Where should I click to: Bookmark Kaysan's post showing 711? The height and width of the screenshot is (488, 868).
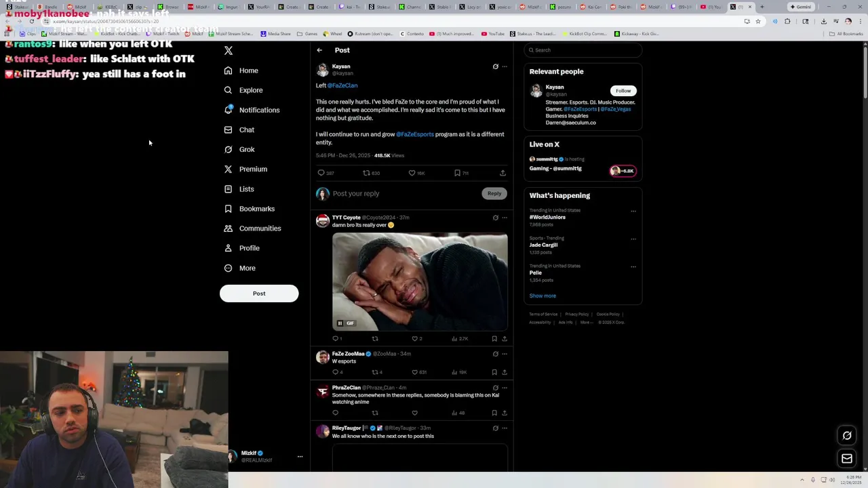click(461, 173)
